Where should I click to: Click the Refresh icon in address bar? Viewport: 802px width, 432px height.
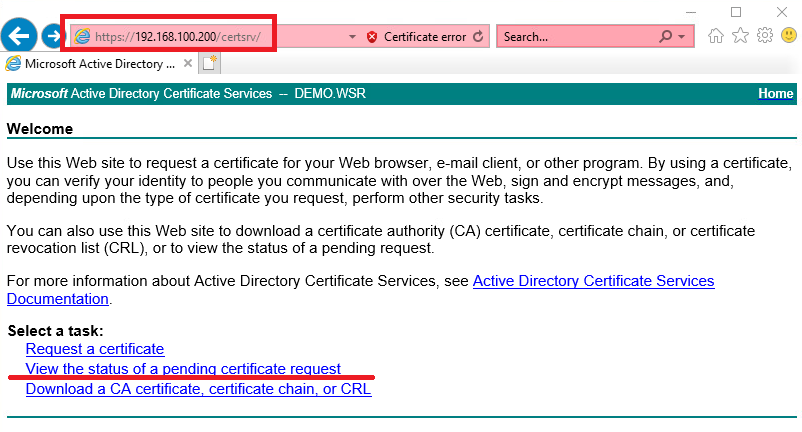[478, 36]
